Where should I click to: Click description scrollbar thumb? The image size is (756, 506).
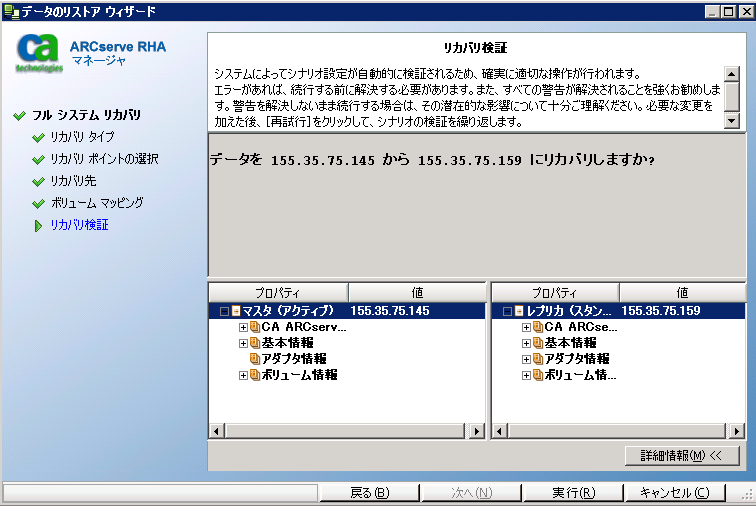tap(731, 96)
